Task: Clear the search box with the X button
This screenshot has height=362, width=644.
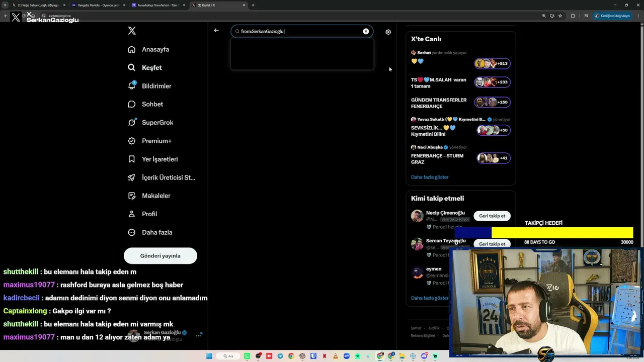Action: [x=366, y=31]
